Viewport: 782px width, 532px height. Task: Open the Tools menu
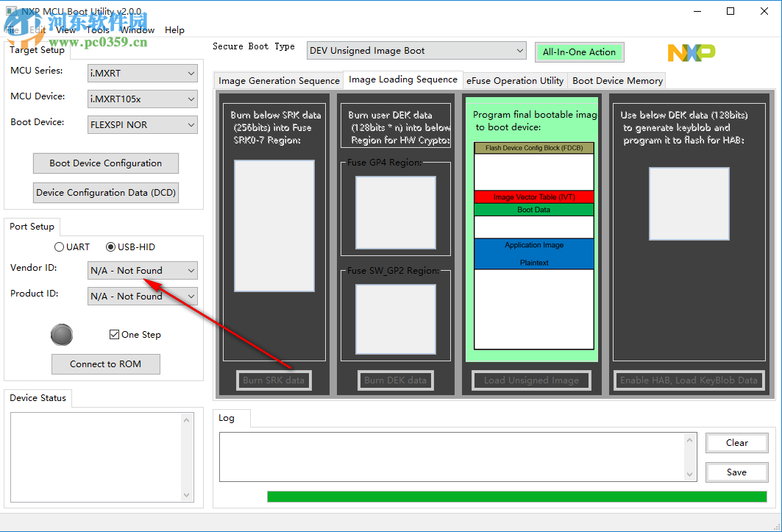(97, 30)
